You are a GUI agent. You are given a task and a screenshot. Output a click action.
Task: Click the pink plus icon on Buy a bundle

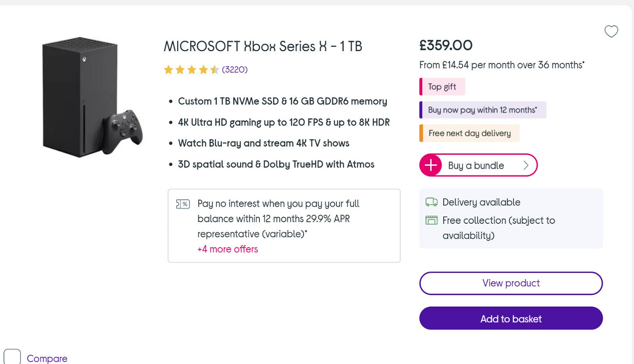point(430,165)
